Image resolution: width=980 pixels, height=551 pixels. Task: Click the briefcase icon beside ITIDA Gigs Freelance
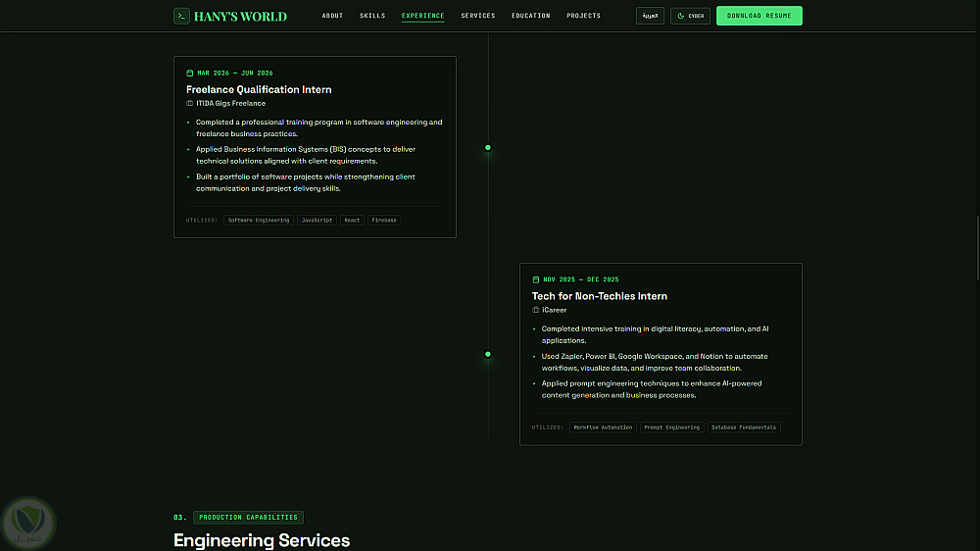tap(189, 103)
